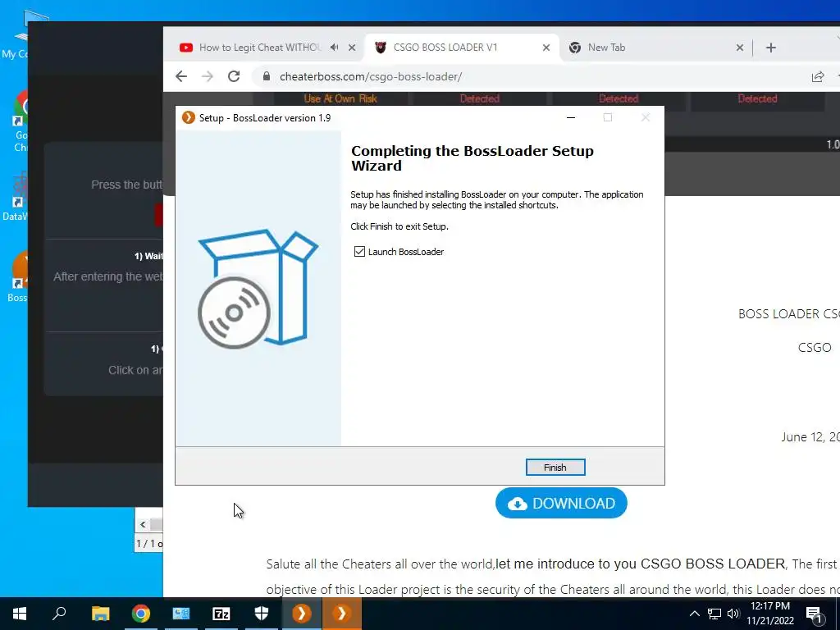
Task: Show hidden system tray icons
Action: click(694, 614)
